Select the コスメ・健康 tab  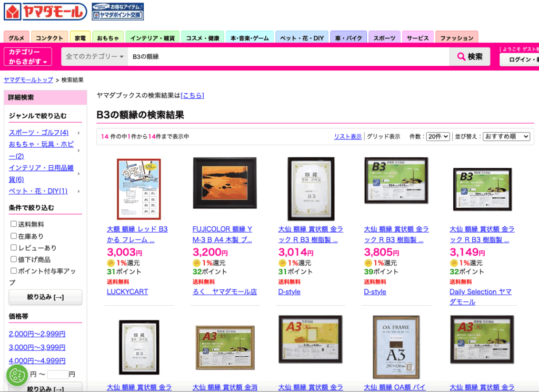[x=203, y=37]
